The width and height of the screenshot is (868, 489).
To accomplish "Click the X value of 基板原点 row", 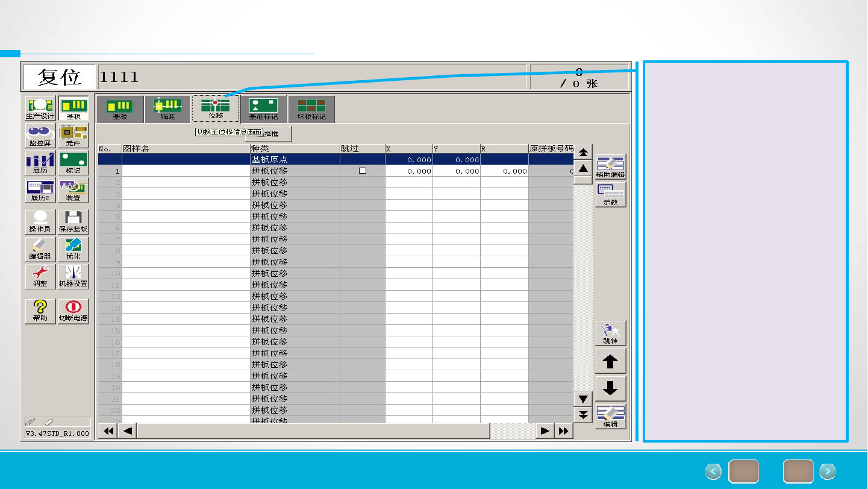I will (x=409, y=160).
